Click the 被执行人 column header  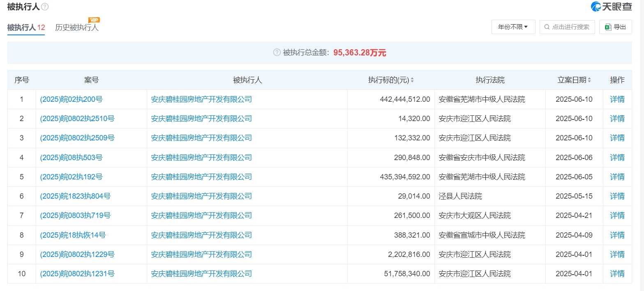[247, 80]
